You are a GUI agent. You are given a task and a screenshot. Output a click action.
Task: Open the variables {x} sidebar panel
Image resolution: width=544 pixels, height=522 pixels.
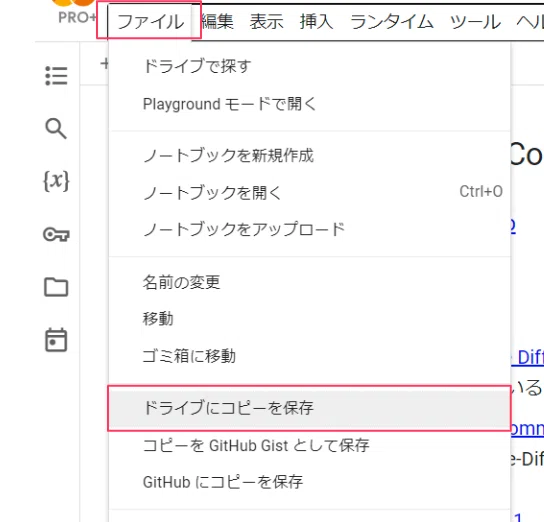(x=56, y=181)
